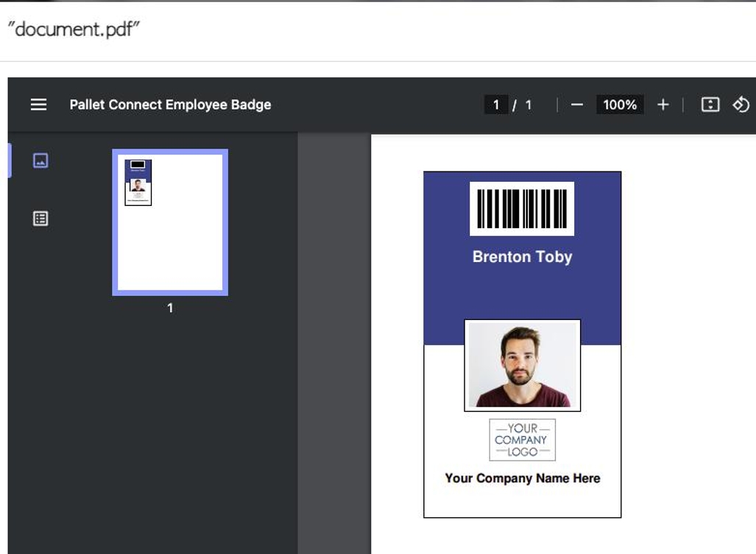This screenshot has width=756, height=554.
Task: Show page thumbnails view in sidebar
Action: click(x=40, y=160)
